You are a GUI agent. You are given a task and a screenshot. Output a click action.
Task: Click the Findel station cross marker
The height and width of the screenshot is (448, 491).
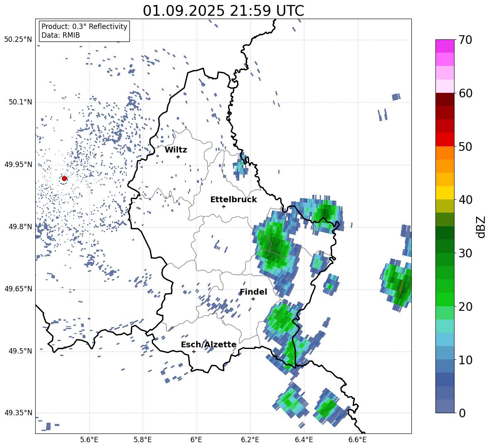point(253,299)
